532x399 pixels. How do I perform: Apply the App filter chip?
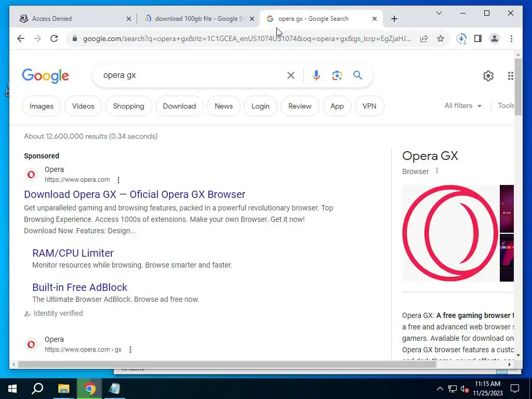(x=337, y=106)
